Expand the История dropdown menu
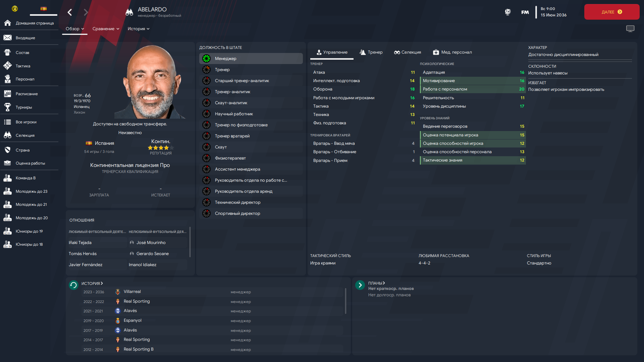644x362 pixels. 139,29
